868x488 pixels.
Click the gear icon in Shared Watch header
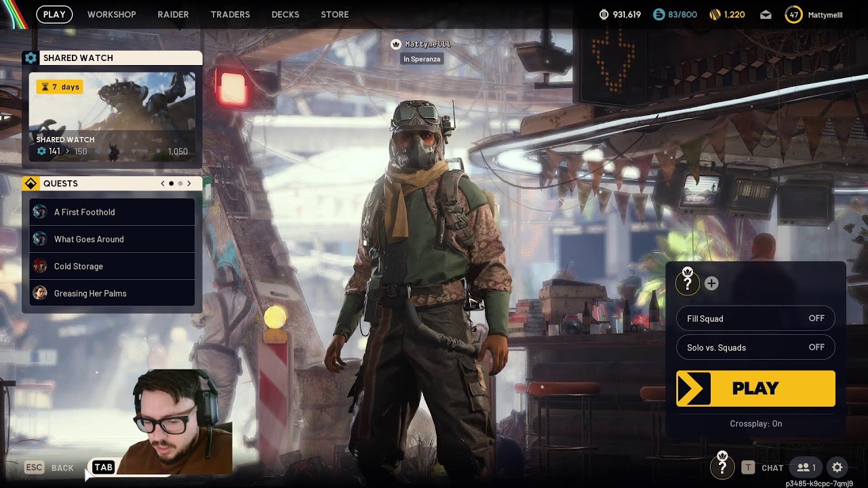[31, 58]
